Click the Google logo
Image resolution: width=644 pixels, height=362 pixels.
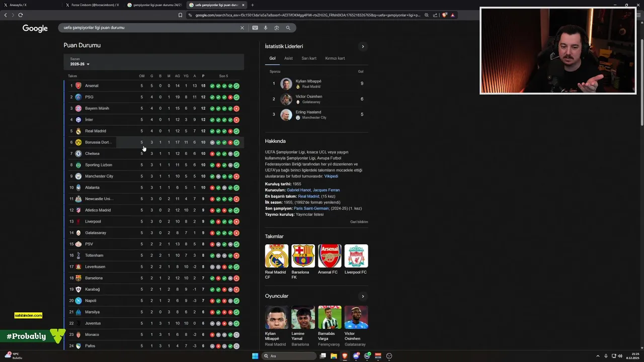pyautogui.click(x=35, y=28)
